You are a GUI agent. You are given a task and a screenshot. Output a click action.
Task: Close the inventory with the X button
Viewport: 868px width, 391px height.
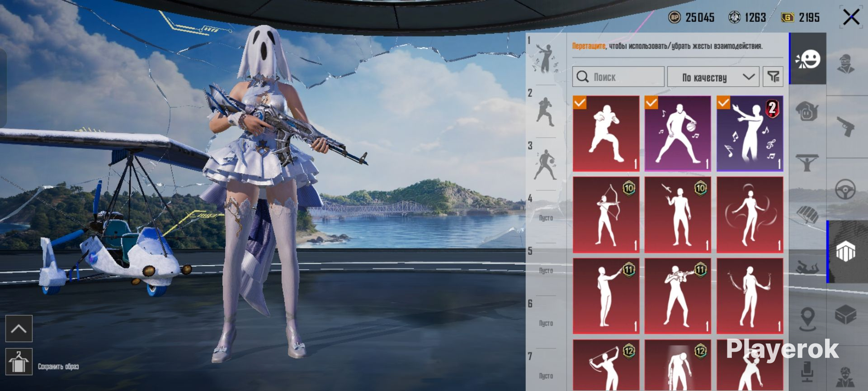point(851,17)
